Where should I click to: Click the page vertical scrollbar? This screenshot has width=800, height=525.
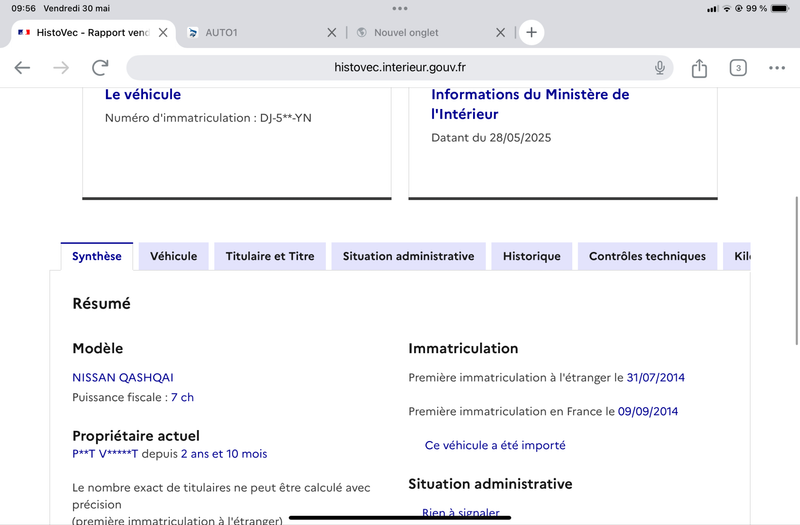[796, 270]
